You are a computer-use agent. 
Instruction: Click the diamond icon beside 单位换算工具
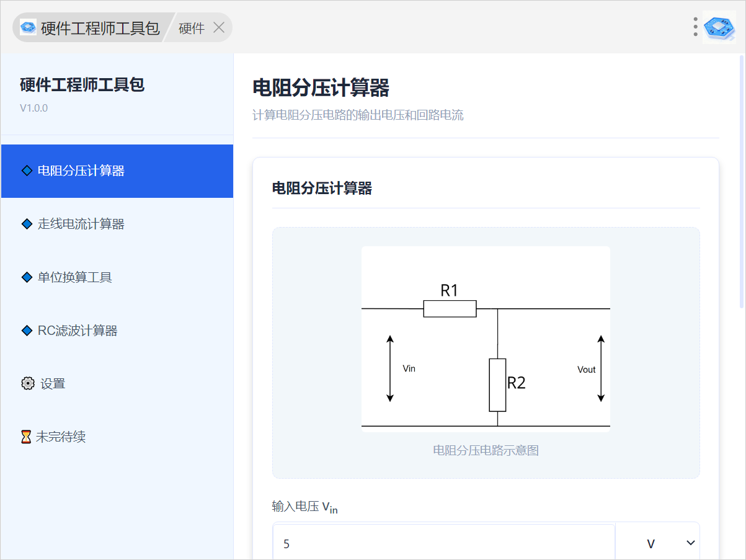coord(27,277)
